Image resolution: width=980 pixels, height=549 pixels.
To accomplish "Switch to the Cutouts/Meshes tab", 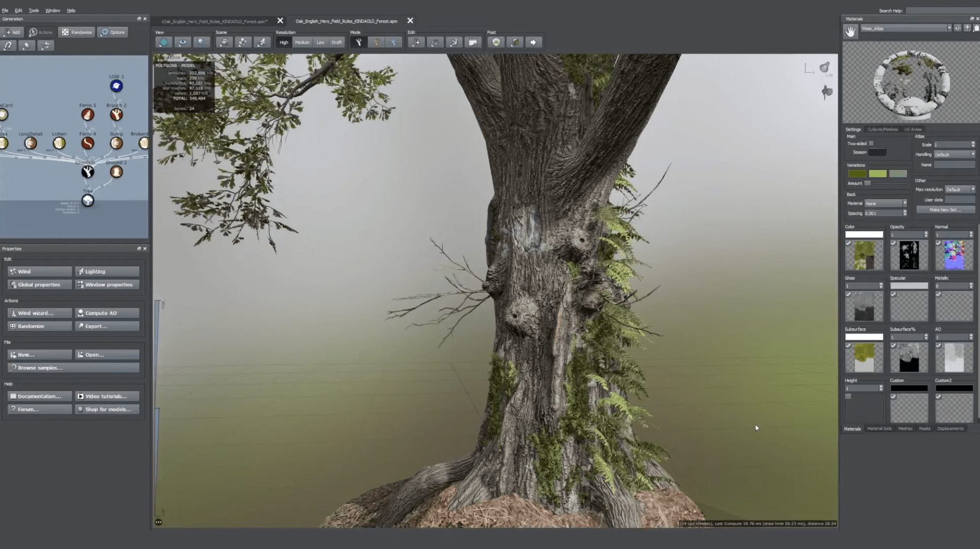I will [x=883, y=130].
